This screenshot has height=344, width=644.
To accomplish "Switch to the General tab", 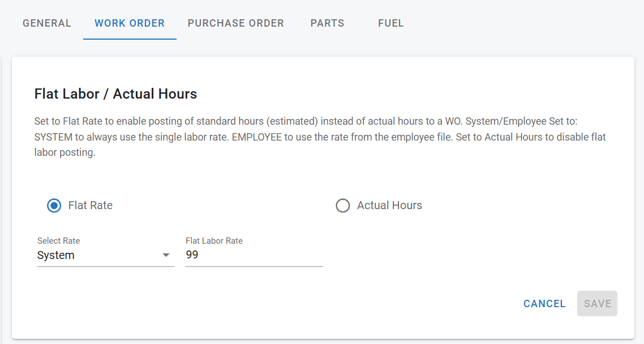I will coord(47,23).
